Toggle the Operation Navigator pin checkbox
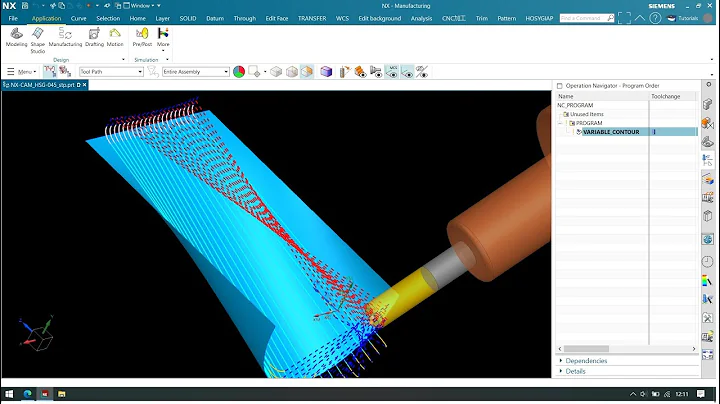 (x=559, y=86)
